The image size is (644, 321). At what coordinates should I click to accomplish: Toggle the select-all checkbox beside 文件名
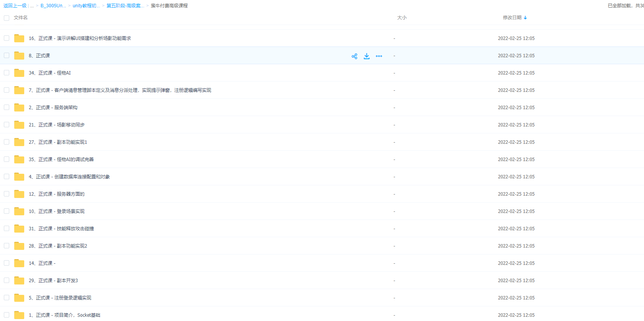pyautogui.click(x=7, y=18)
